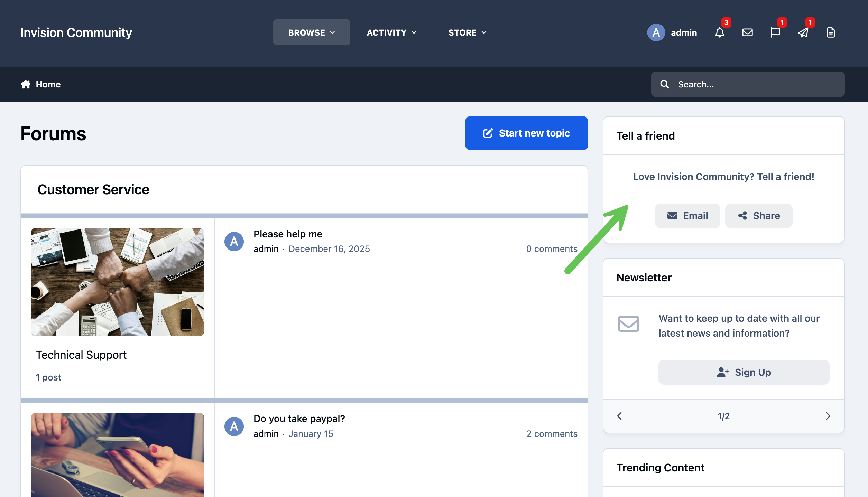Click the newsletter Sign Up button

744,372
